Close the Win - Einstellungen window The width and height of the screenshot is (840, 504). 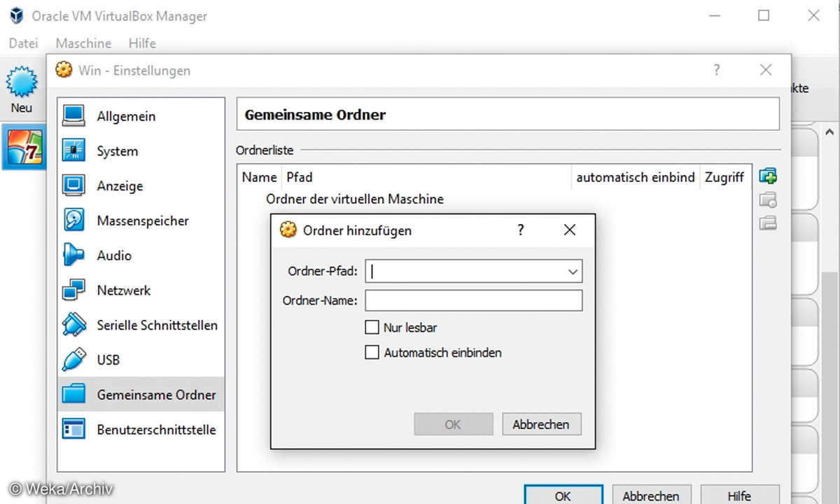pos(766,70)
